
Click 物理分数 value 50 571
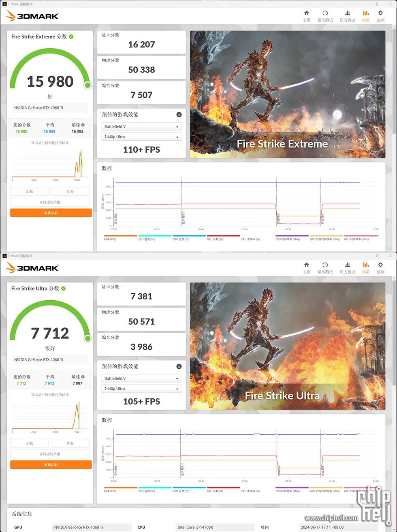(141, 321)
